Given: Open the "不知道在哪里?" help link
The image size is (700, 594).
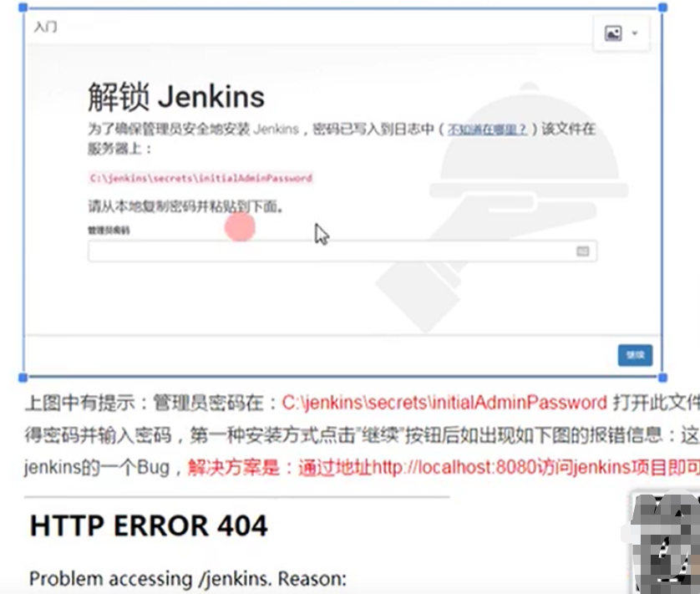Looking at the screenshot, I should (x=487, y=129).
